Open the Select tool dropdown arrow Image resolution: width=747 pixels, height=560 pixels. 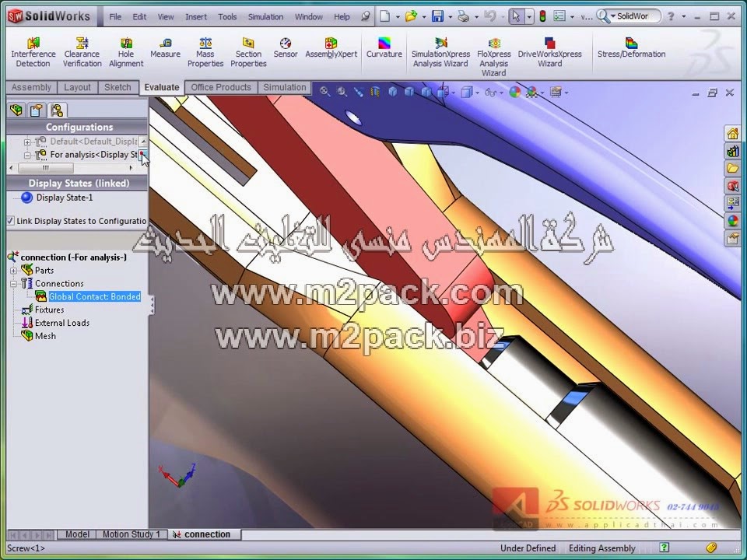pos(529,16)
